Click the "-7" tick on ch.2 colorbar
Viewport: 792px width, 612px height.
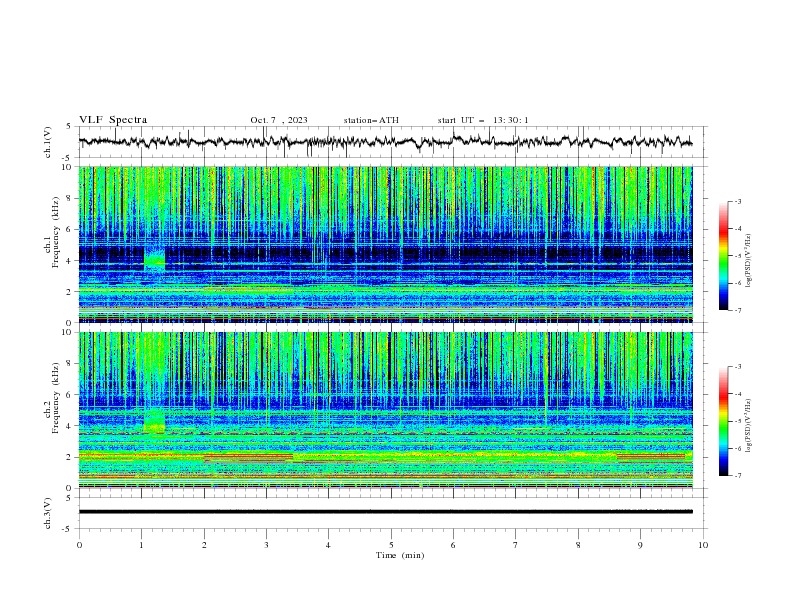[x=738, y=476]
